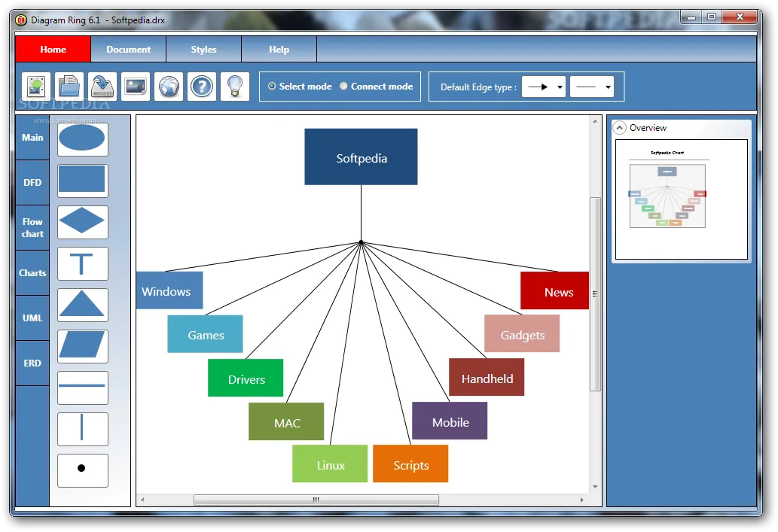Viewport: 778px width, 532px height.
Task: Switch to the Home tab
Action: coord(53,50)
